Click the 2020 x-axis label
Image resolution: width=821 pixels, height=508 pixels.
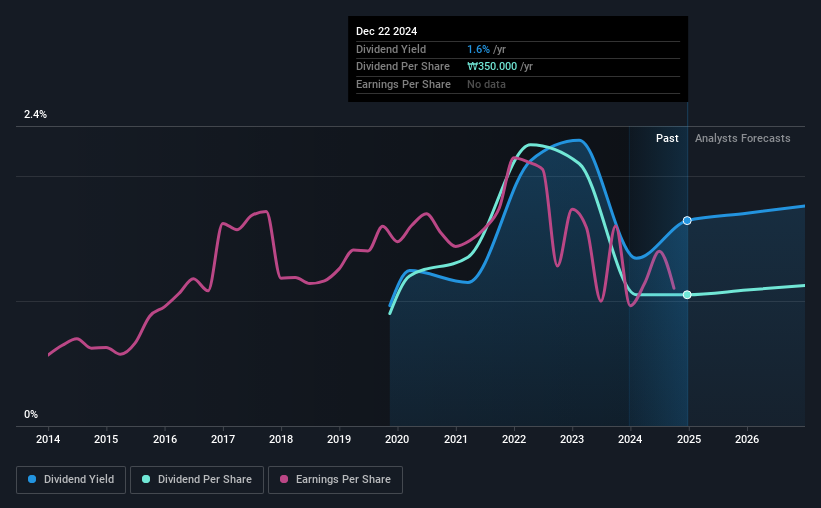pos(397,439)
